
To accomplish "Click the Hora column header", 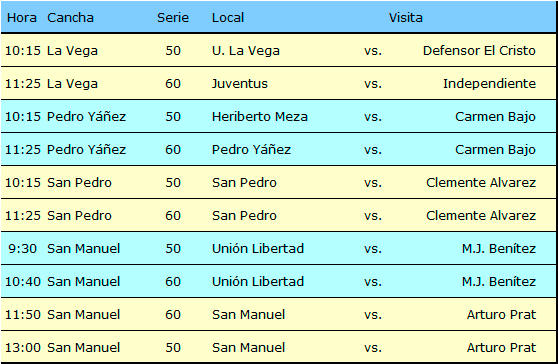I will pyautogui.click(x=22, y=18).
